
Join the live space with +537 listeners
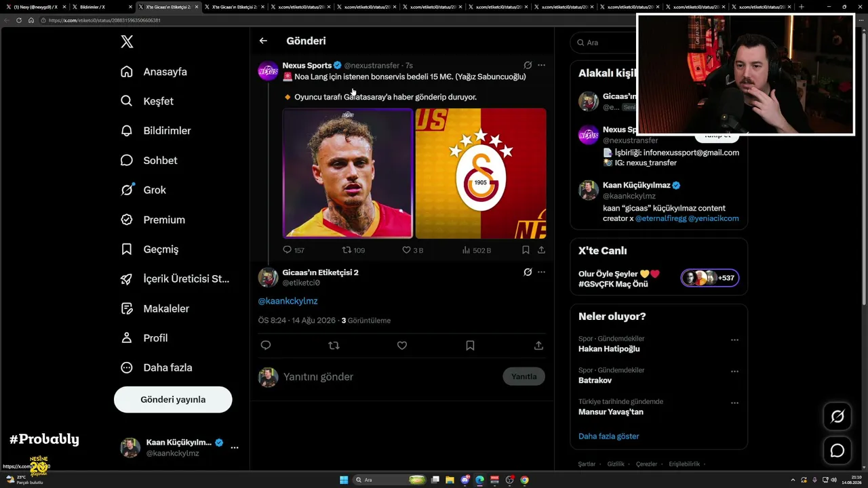(x=710, y=278)
